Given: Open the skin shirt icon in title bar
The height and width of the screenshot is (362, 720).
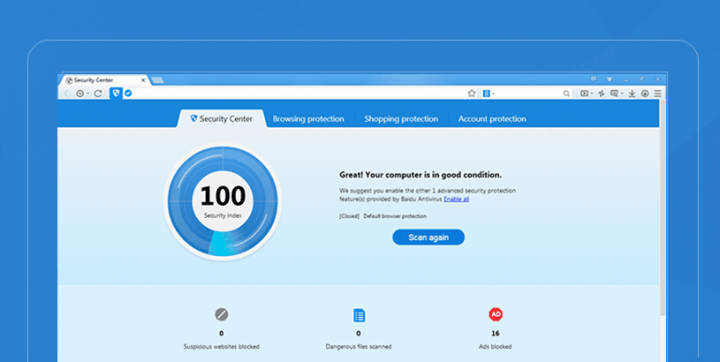Looking at the screenshot, I should pyautogui.click(x=609, y=79).
